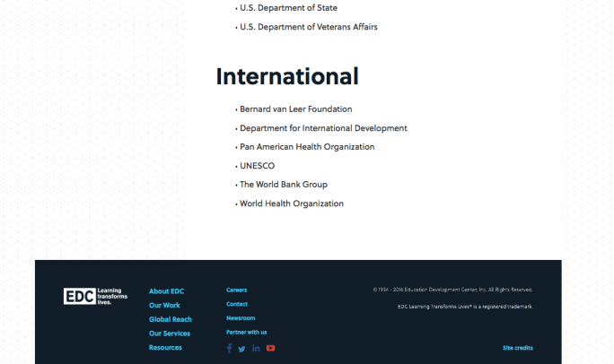The width and height of the screenshot is (614, 364).
Task: Select Bernard van Leer Foundation text
Action: click(296, 109)
